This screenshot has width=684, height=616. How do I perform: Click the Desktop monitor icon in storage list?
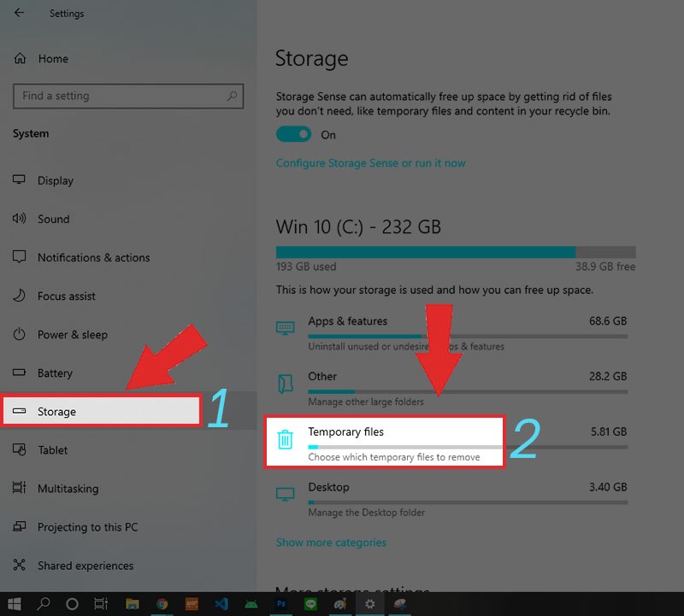point(286,494)
